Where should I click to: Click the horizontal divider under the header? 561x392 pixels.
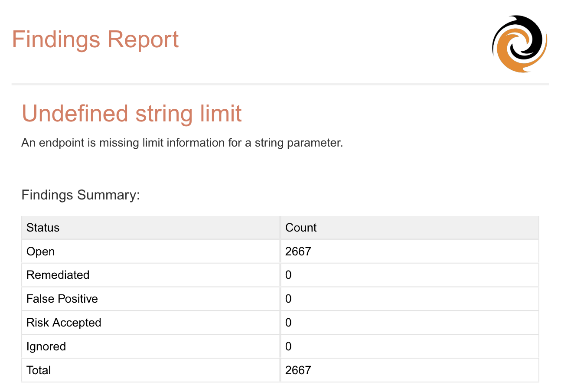[x=280, y=84]
